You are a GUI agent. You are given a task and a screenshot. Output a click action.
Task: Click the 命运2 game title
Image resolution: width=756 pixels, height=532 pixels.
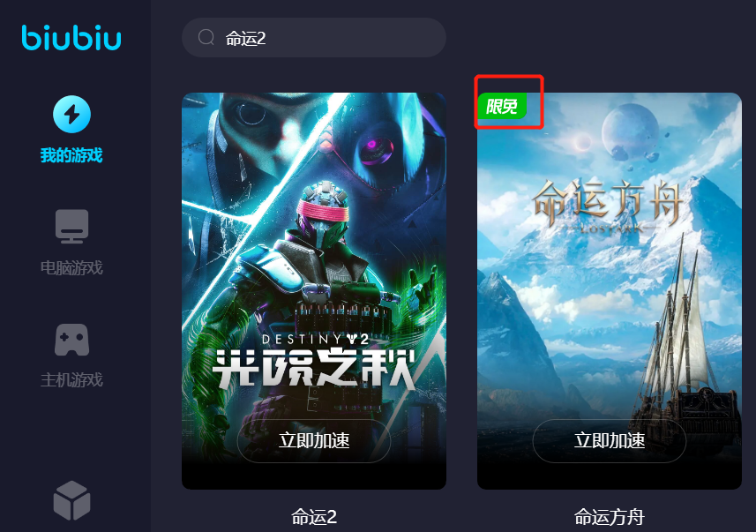coord(314,517)
